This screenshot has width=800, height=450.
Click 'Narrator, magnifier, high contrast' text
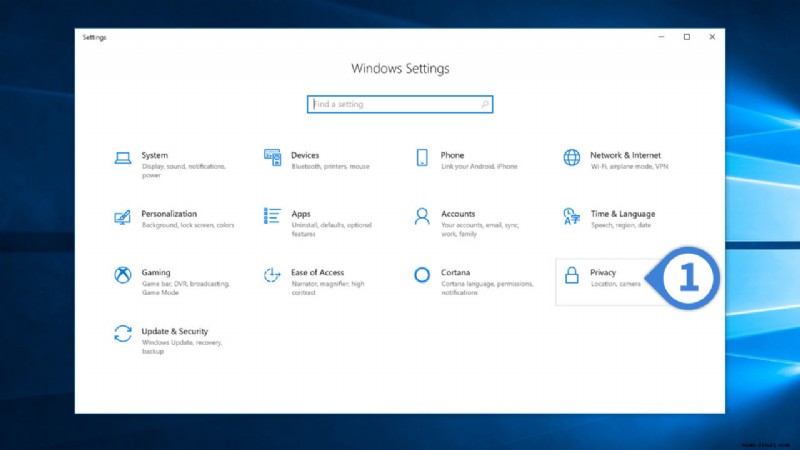coord(328,288)
